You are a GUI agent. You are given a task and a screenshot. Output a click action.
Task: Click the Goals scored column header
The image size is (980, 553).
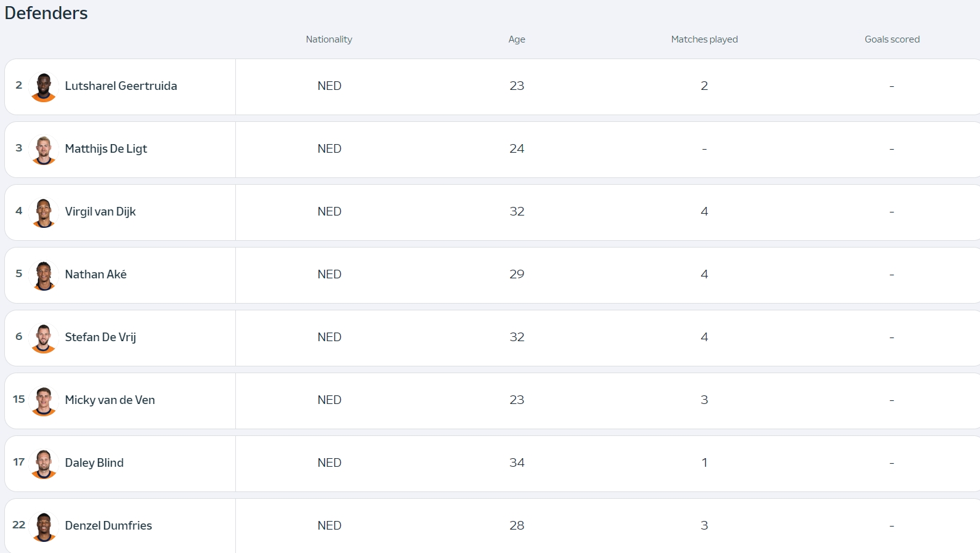(x=892, y=39)
